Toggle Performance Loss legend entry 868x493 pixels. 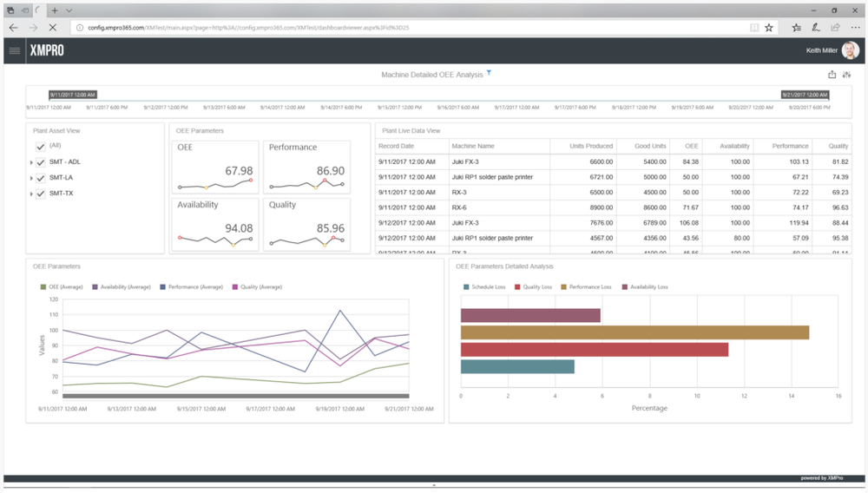(586, 287)
